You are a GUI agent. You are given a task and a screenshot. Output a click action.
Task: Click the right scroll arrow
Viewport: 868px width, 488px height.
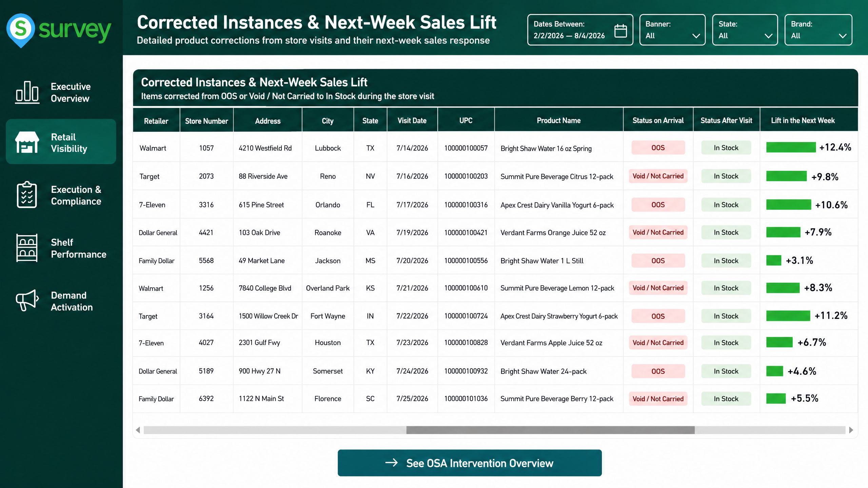click(851, 430)
